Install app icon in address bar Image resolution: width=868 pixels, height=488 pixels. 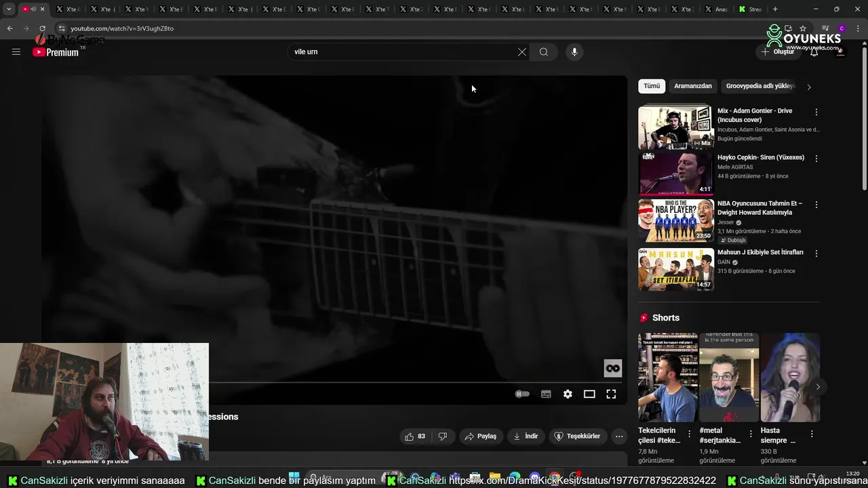(x=788, y=28)
